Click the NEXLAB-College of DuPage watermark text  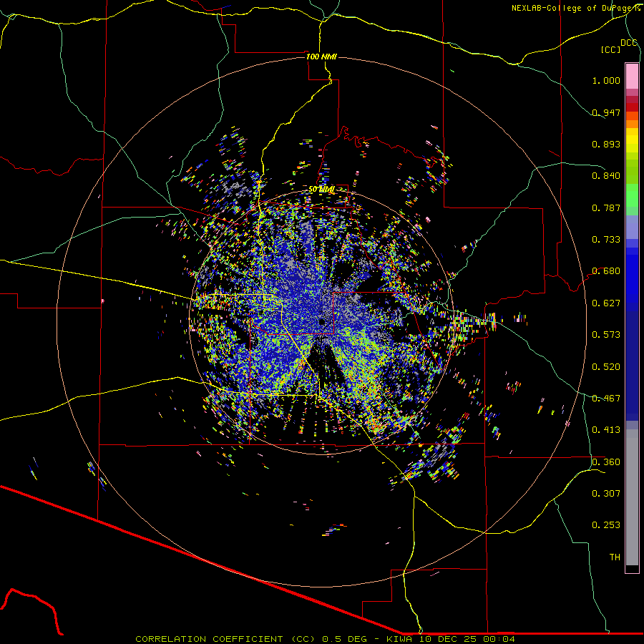click(575, 8)
